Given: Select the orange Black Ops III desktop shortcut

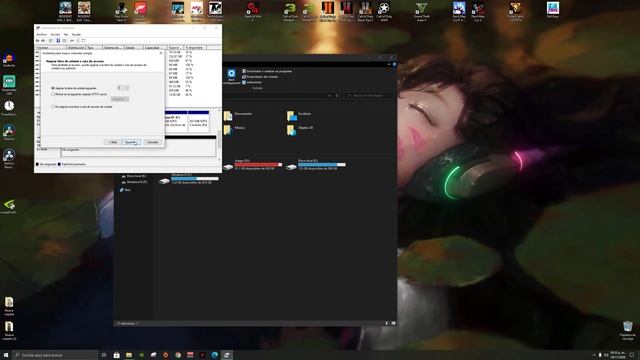Looking at the screenshot, I should [x=327, y=11].
